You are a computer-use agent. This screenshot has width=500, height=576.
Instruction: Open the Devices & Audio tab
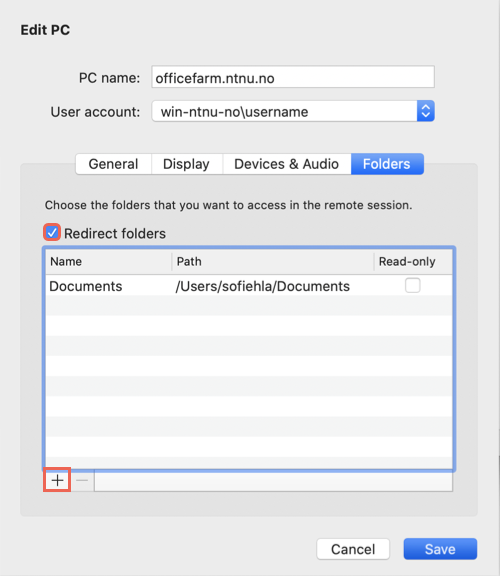287,164
